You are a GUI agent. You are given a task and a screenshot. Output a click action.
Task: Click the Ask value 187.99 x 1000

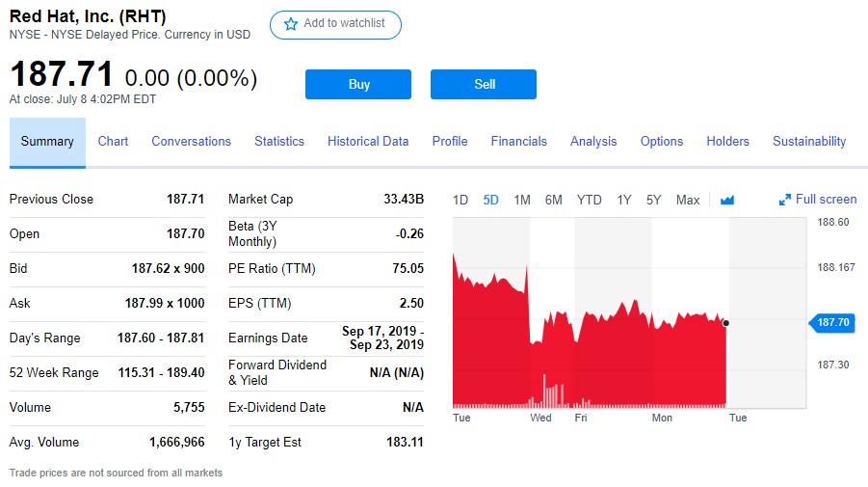165,304
